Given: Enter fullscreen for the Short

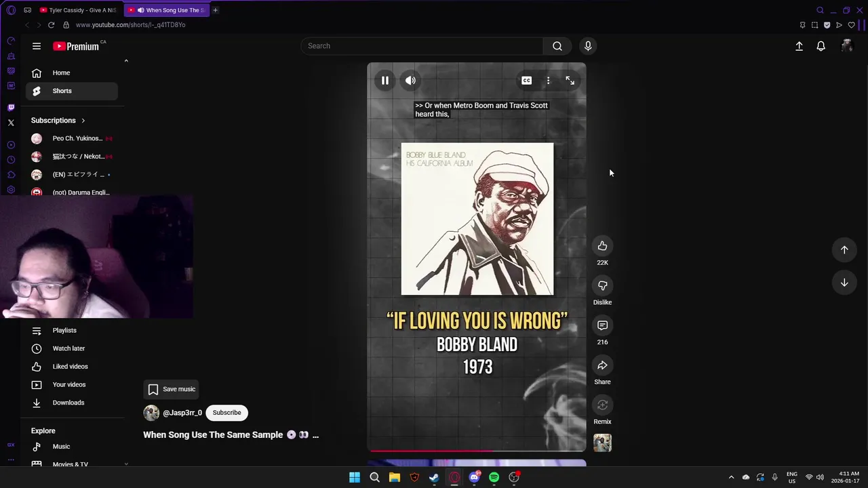Looking at the screenshot, I should tap(570, 81).
